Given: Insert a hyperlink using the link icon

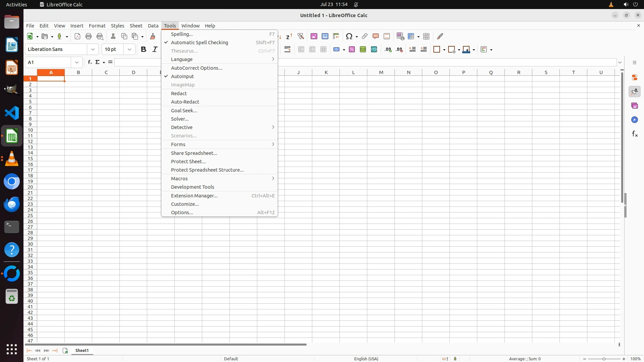Looking at the screenshot, I should tap(365, 36).
